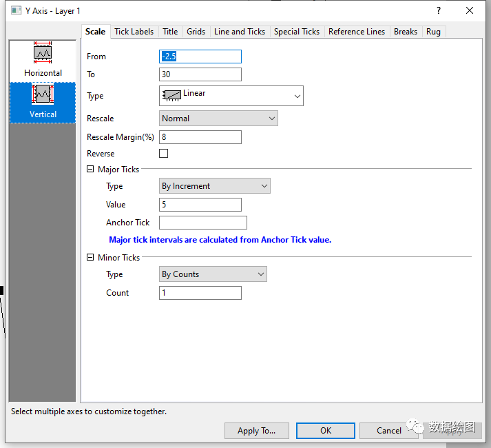The width and height of the screenshot is (491, 448).
Task: Click the Minor Ticks Count field
Action: (x=200, y=293)
